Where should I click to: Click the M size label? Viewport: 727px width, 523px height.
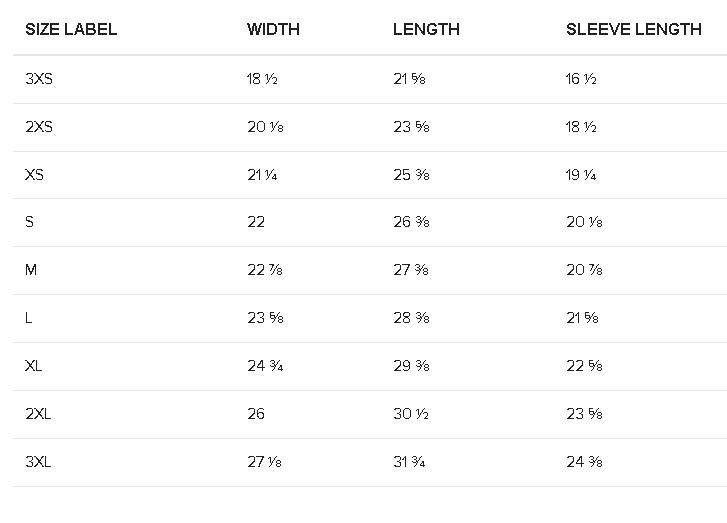[31, 269]
